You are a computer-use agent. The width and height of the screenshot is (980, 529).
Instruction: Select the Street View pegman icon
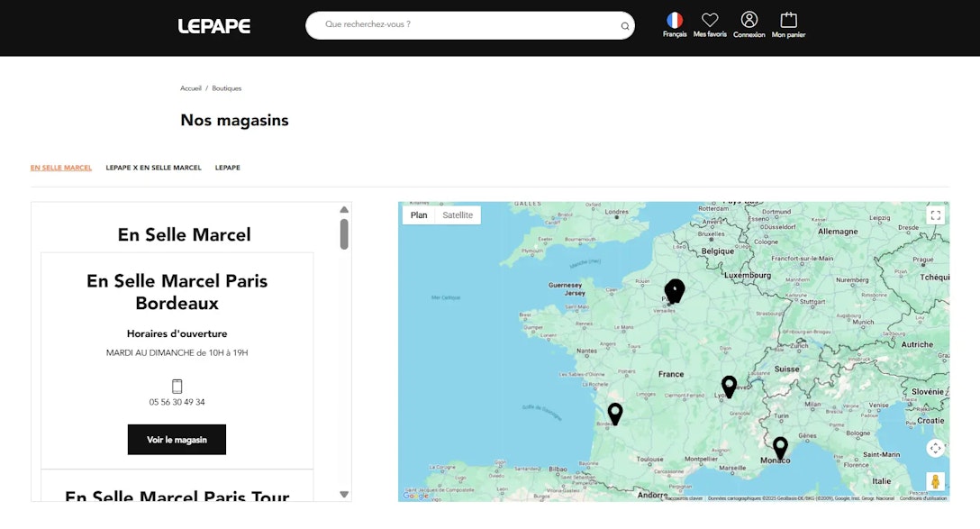[935, 481]
